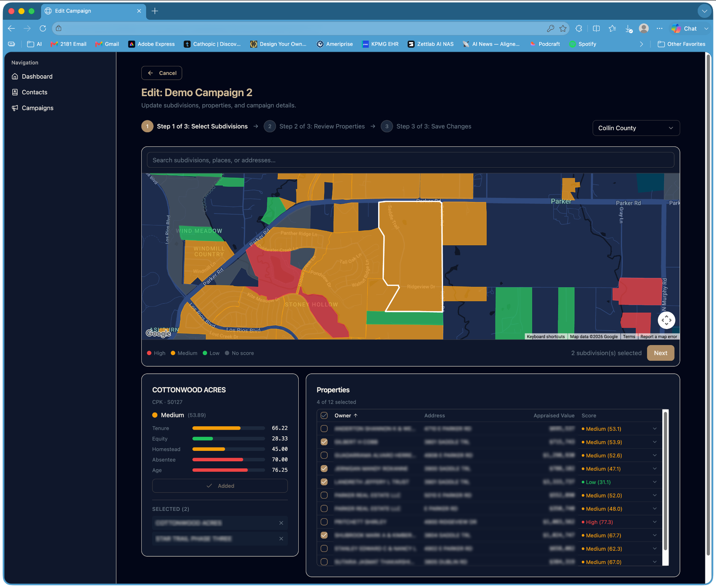Open AI bookmarks folder
The image size is (716, 588).
[34, 44]
